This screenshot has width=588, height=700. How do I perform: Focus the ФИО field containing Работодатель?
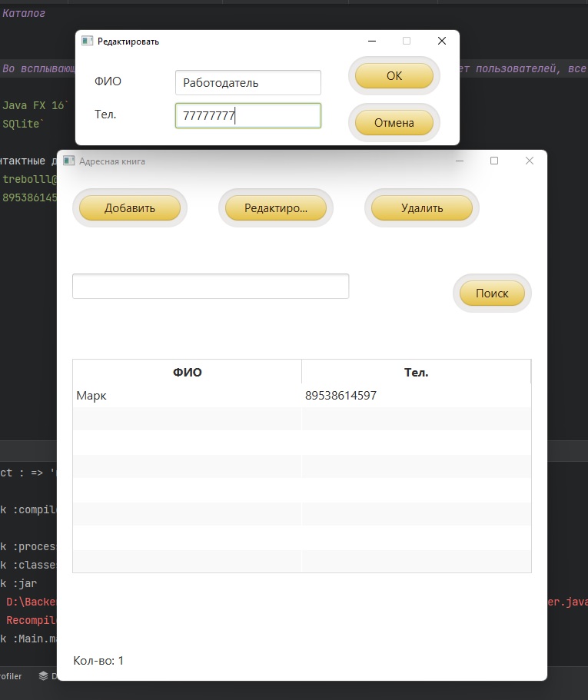tap(247, 82)
